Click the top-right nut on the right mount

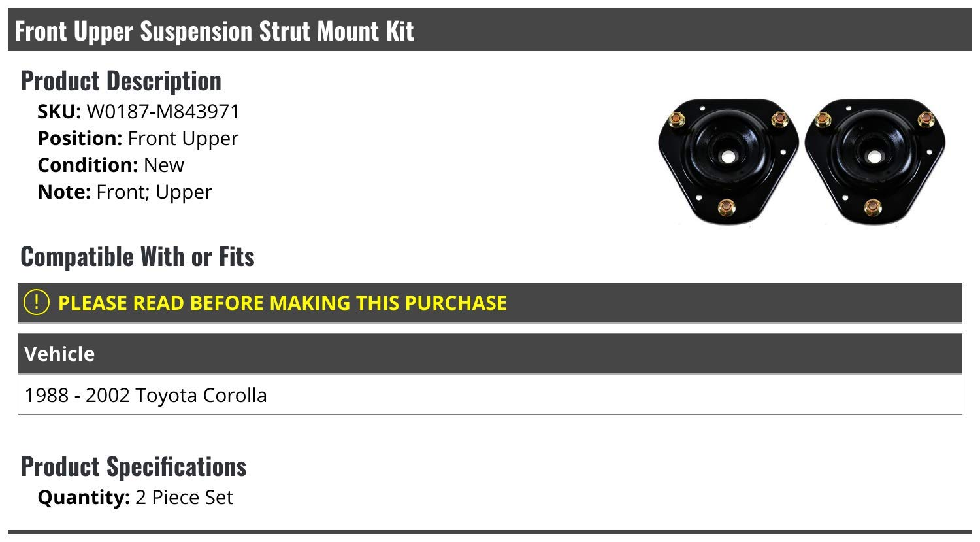coord(926,119)
